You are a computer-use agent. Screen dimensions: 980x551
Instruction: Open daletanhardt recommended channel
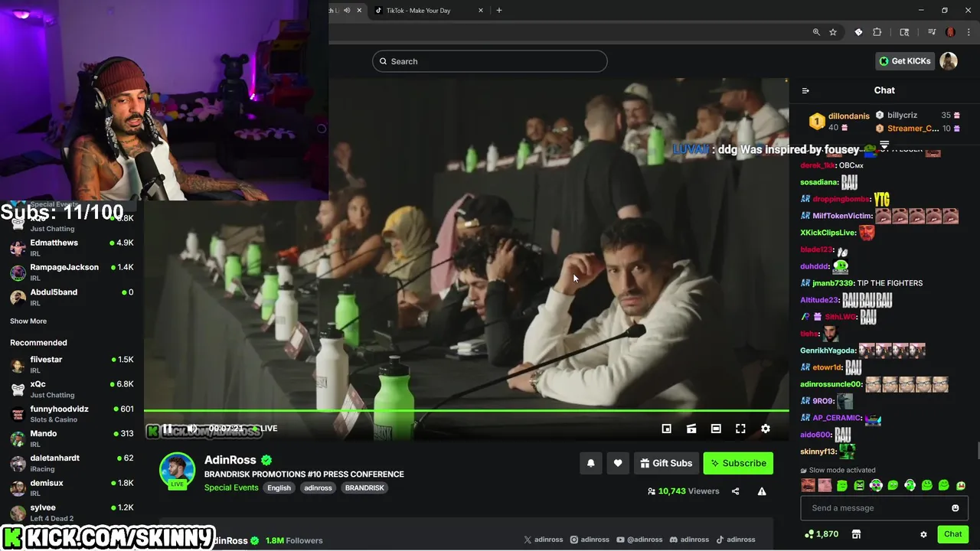72,463
